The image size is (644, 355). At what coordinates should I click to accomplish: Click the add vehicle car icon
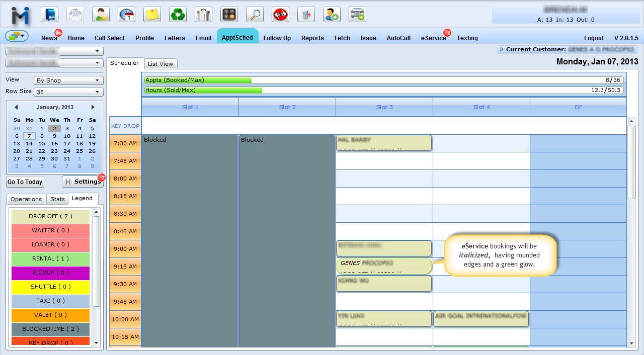pyautogui.click(x=357, y=15)
